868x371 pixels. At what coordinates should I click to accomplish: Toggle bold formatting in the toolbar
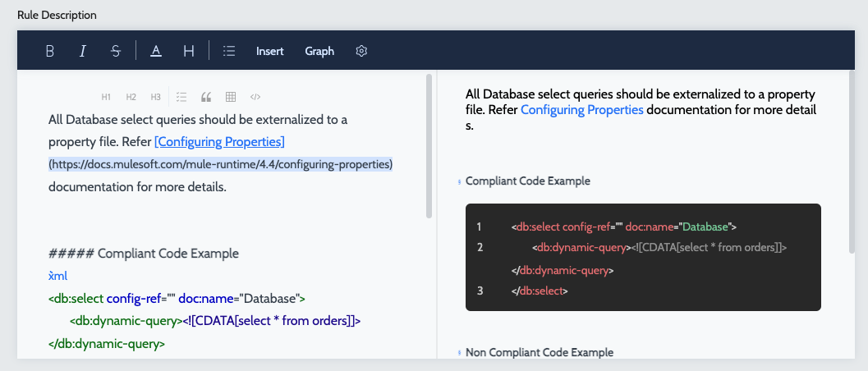click(50, 52)
